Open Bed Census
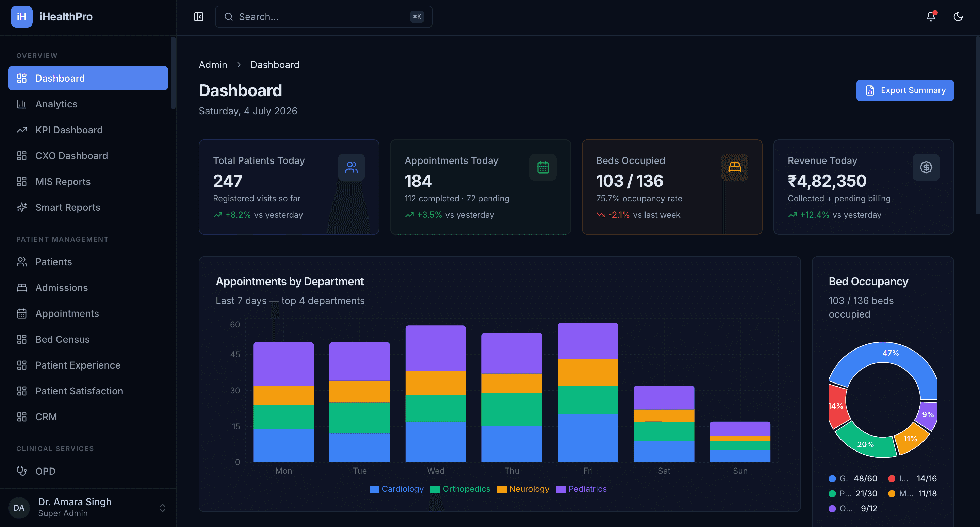 [x=88, y=340]
